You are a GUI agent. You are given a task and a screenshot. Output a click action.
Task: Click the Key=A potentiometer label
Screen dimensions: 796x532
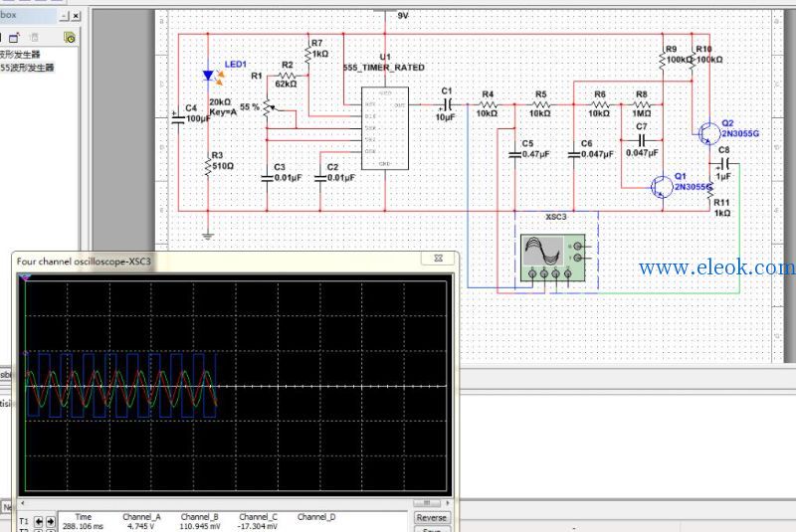[223, 112]
